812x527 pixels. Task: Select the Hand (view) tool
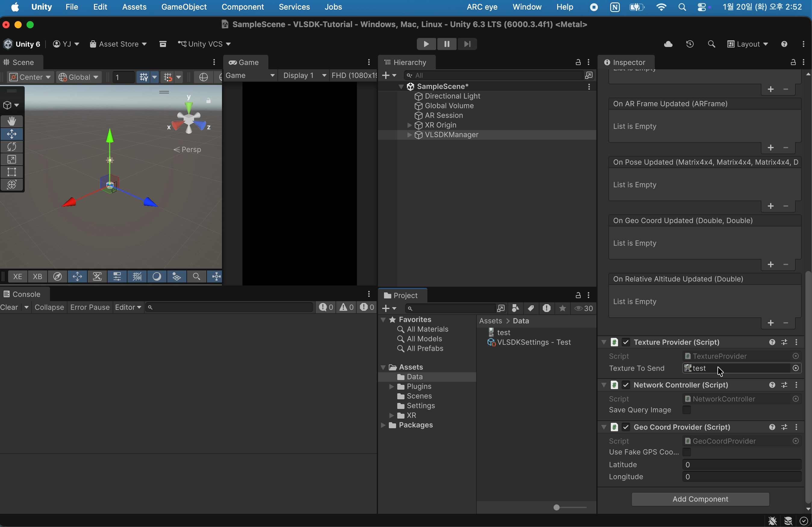point(12,121)
